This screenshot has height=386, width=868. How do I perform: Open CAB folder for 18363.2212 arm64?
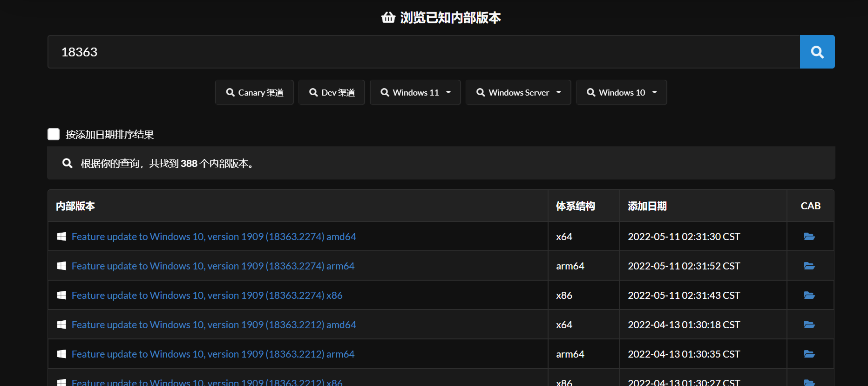809,354
